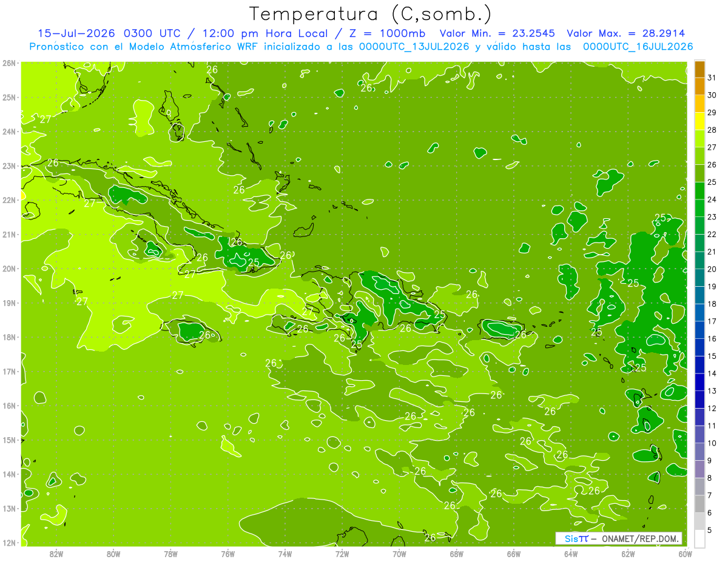Click the colorbar value label "28"

coord(712,130)
